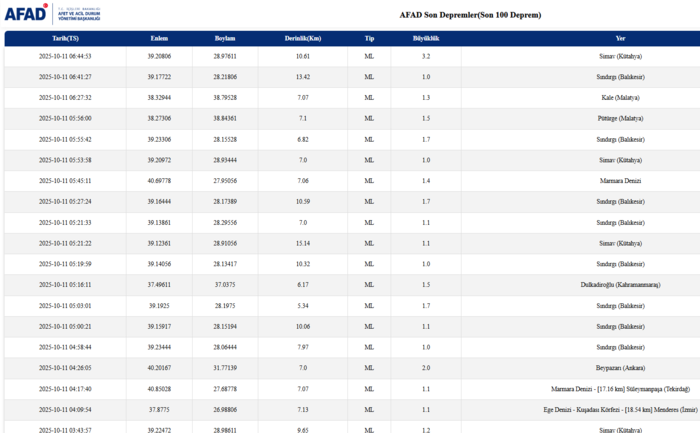Select the latitude 37.49611 cell
700x433 pixels.
159,284
